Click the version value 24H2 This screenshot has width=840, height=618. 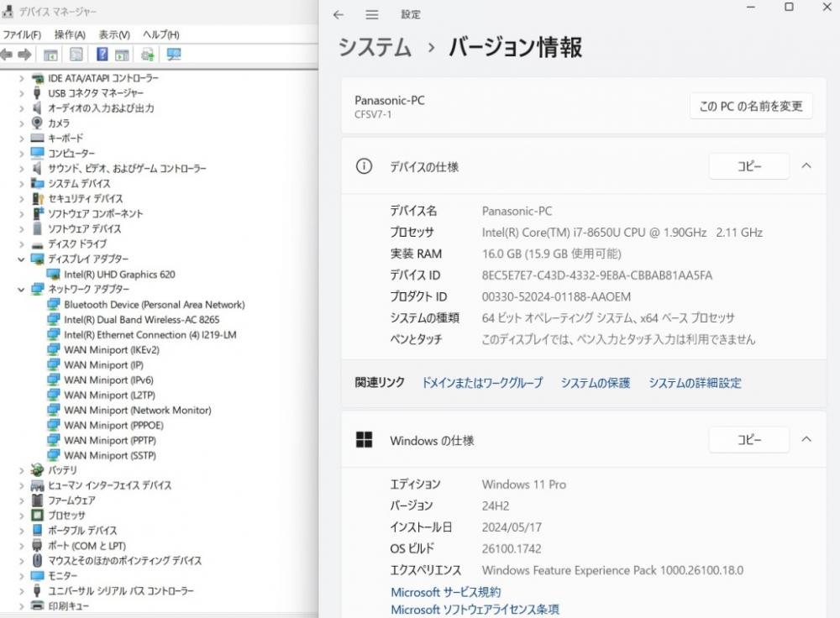tap(496, 506)
